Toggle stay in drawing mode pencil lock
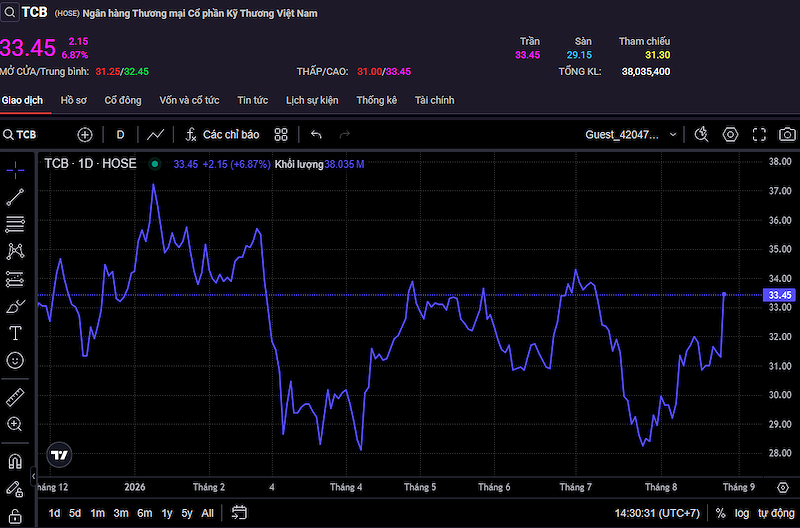The image size is (800, 528). [x=15, y=489]
